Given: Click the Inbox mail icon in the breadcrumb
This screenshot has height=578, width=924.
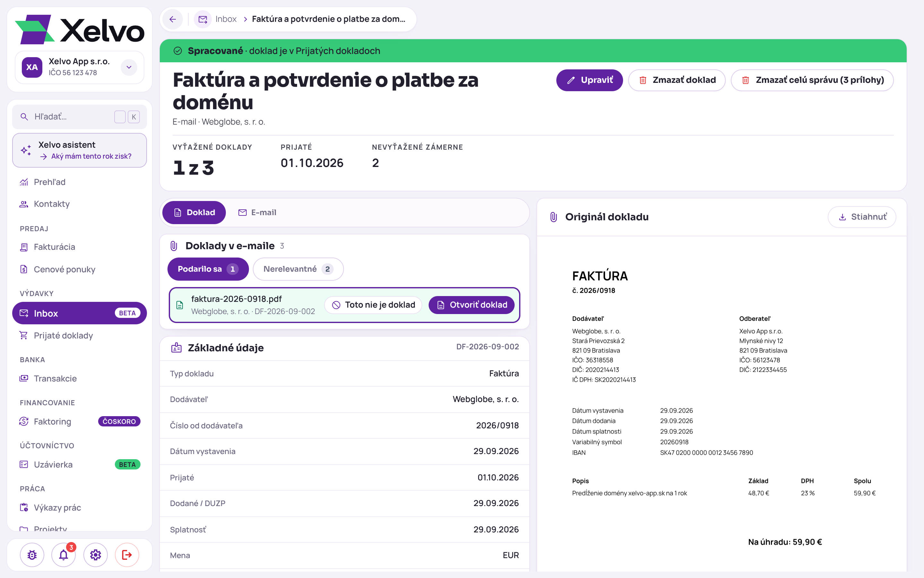Looking at the screenshot, I should [203, 19].
